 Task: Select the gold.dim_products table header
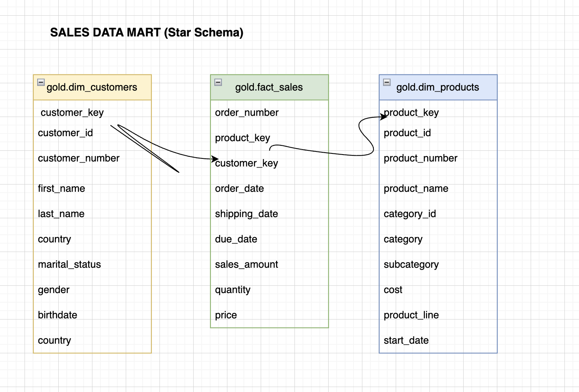coord(438,87)
